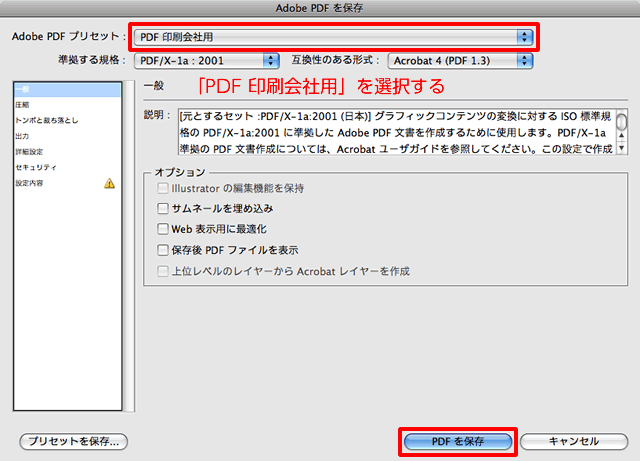
Task: Open the Adobe PDF preset dropdown
Action: coord(333,37)
